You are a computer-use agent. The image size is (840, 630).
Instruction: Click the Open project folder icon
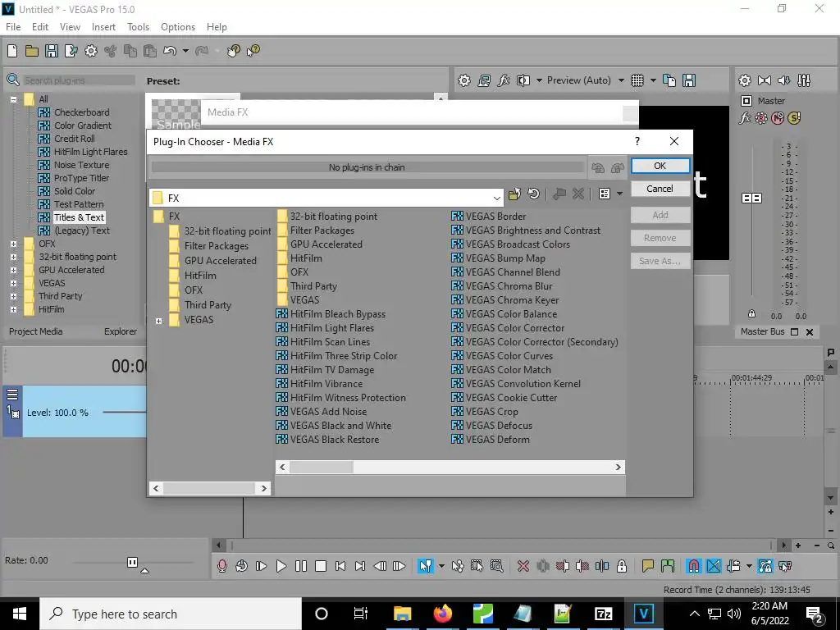[32, 51]
